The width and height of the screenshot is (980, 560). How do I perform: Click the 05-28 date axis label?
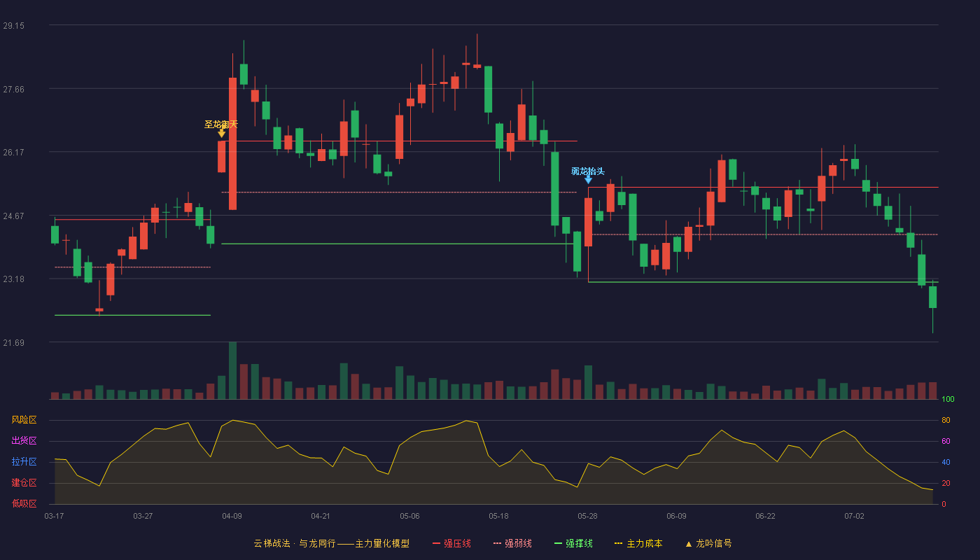point(587,516)
